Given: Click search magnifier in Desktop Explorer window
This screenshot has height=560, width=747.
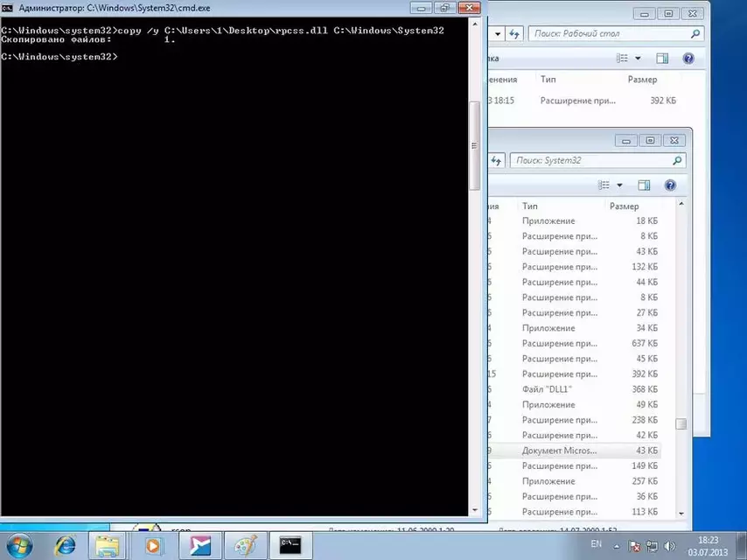Looking at the screenshot, I should [695, 33].
